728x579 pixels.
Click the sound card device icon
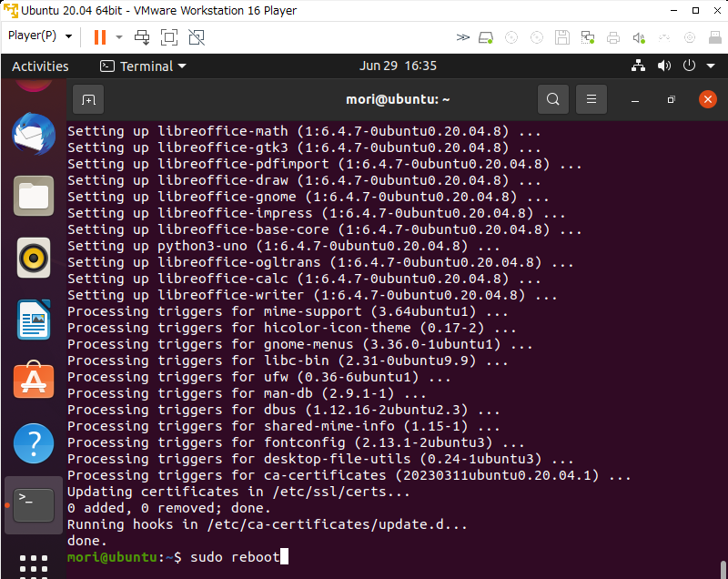[639, 37]
